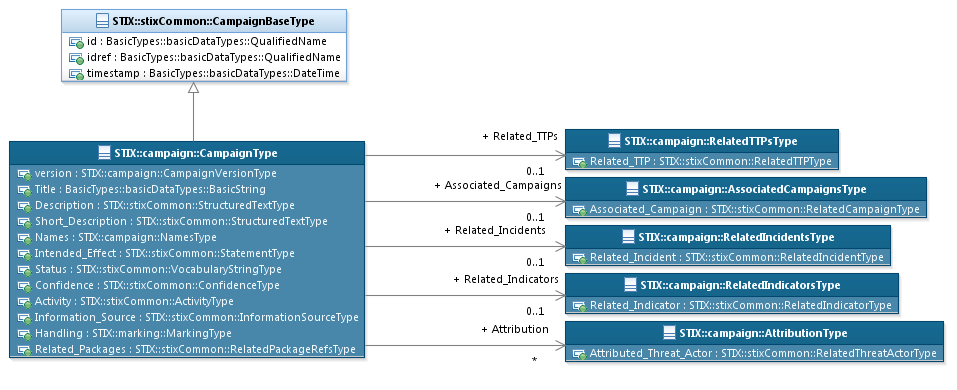Select the Confidence : ConfidenceType attribute text
This screenshot has width=957, height=390.
click(x=157, y=285)
